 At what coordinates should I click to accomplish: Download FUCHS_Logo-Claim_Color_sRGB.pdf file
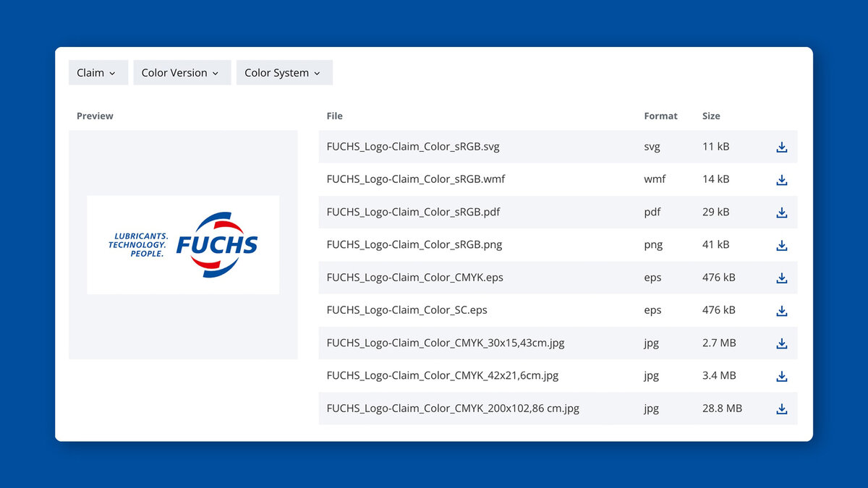[x=781, y=213]
